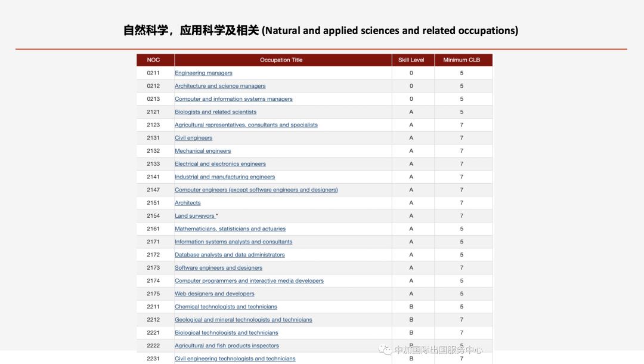644x364 pixels.
Task: Click the Occupation Title column header
Action: [x=281, y=60]
